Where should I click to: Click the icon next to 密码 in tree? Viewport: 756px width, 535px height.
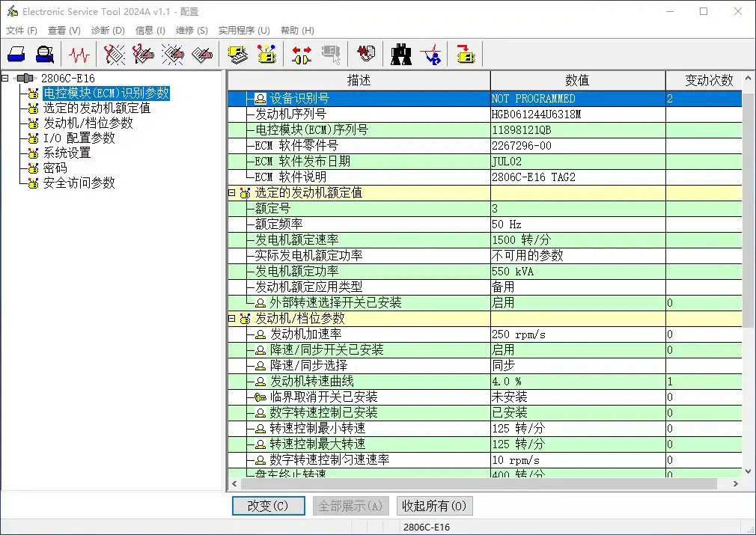point(33,168)
